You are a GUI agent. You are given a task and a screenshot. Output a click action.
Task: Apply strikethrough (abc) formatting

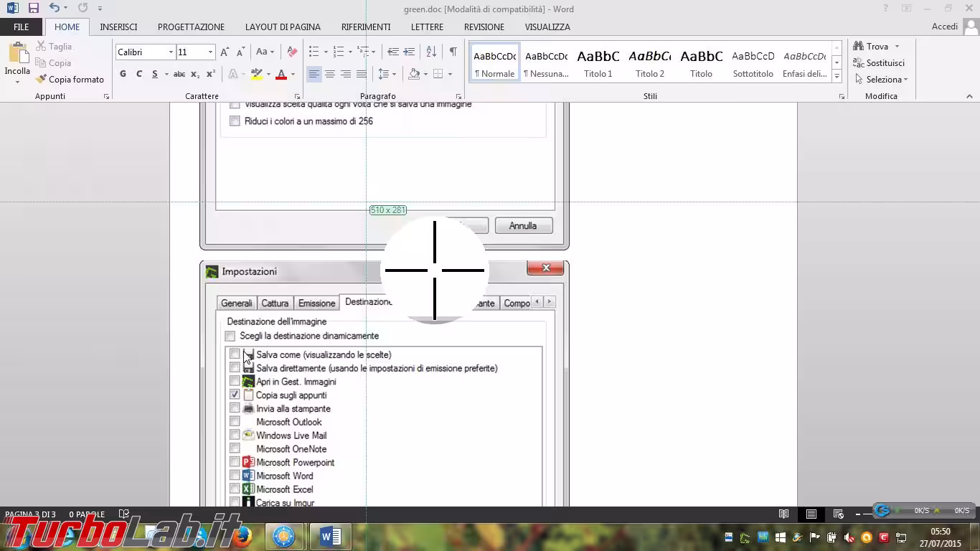pos(179,74)
